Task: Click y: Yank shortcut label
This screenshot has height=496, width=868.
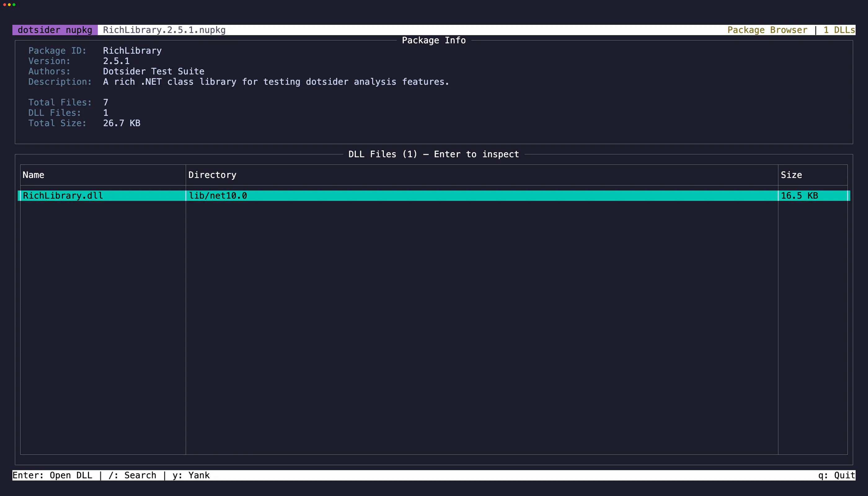Action: (x=191, y=475)
